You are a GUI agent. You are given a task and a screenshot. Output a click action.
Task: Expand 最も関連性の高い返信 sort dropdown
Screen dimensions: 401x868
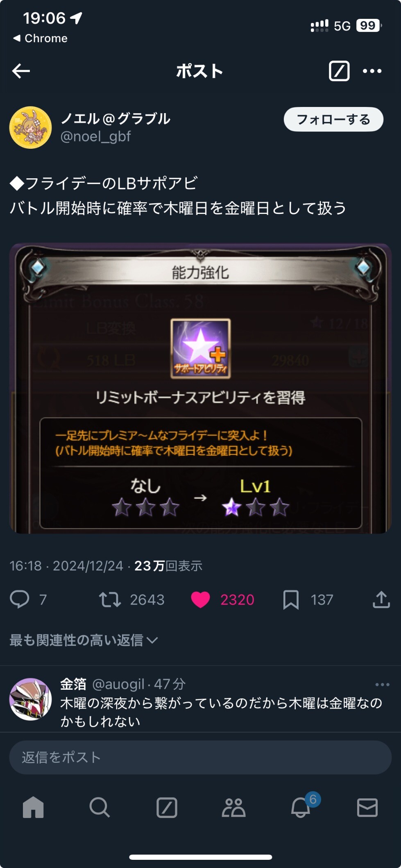[x=84, y=640]
